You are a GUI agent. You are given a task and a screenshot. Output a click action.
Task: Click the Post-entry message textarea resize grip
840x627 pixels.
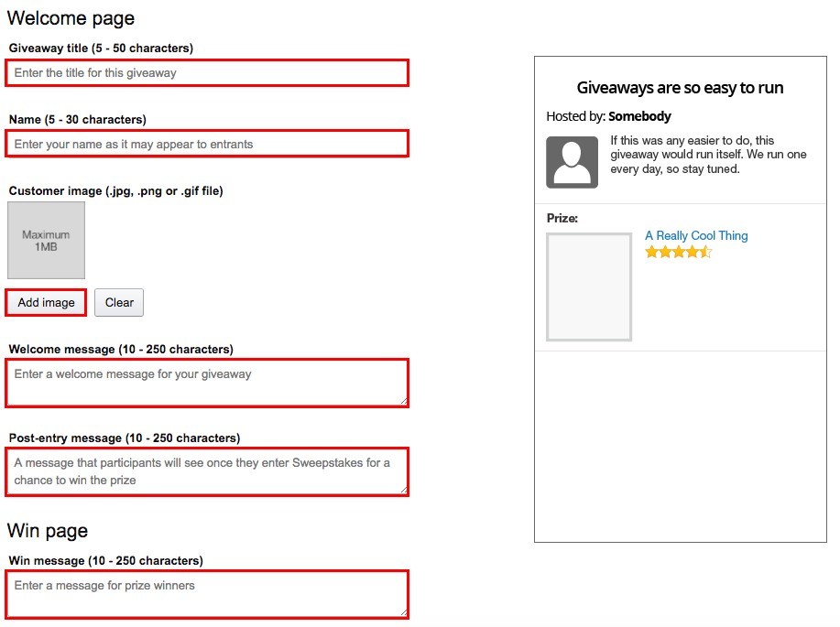(x=403, y=490)
